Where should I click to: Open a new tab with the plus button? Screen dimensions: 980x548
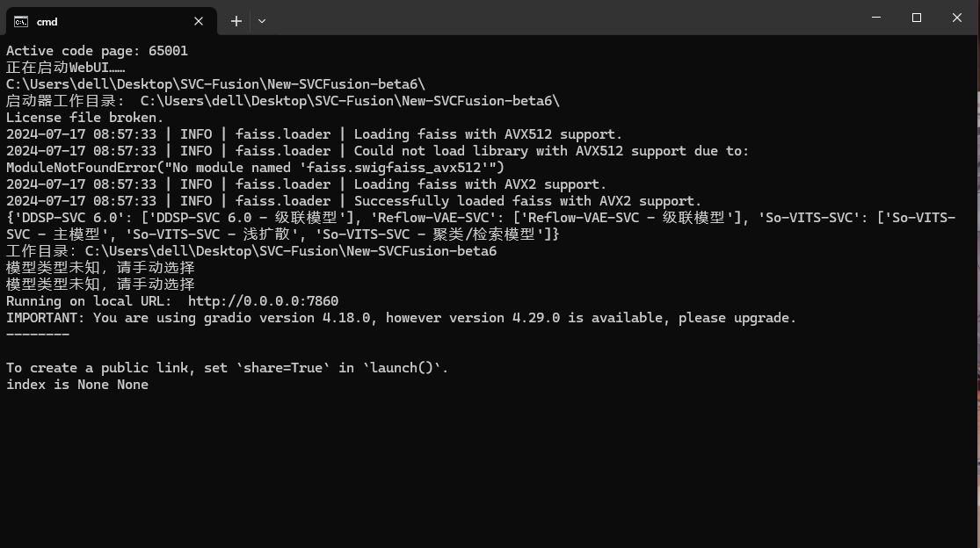236,21
